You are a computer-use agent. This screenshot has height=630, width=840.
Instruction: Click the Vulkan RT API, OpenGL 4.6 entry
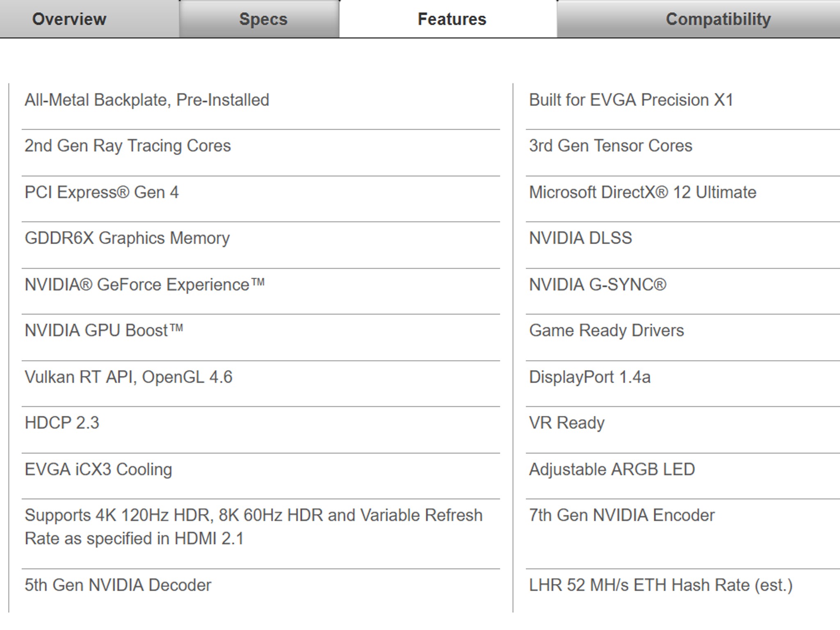(x=128, y=377)
